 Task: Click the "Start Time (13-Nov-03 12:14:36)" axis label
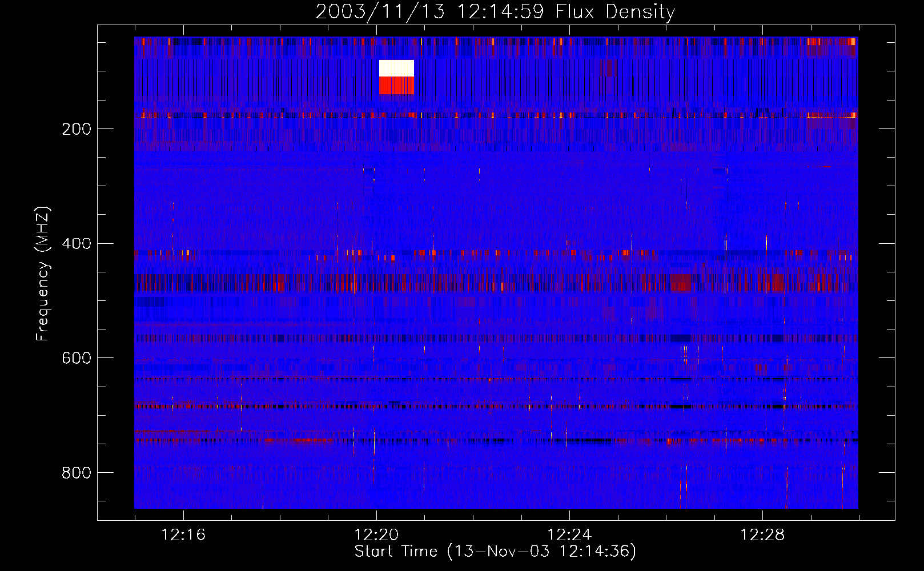(495, 552)
